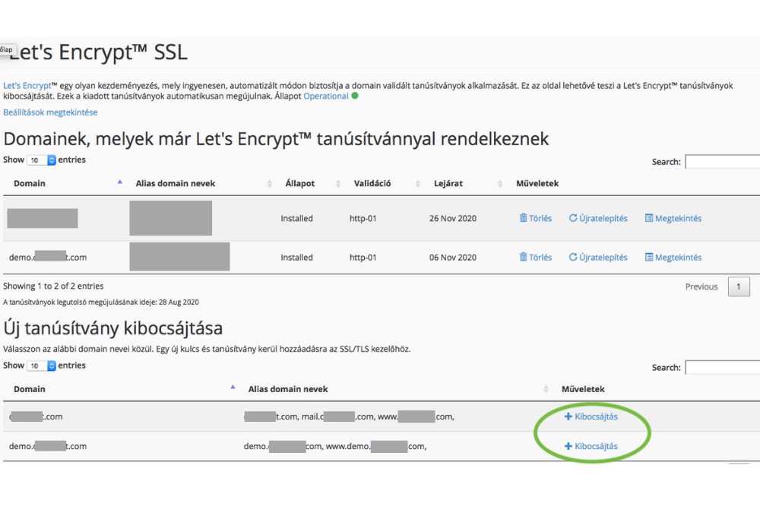760x532 pixels.
Task: Go to page 1 in pagination
Action: click(739, 287)
